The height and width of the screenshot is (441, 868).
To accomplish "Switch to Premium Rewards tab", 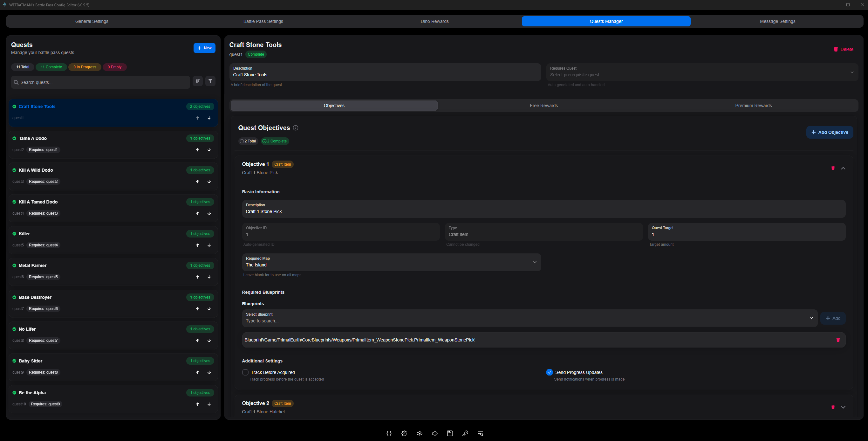I will (754, 106).
